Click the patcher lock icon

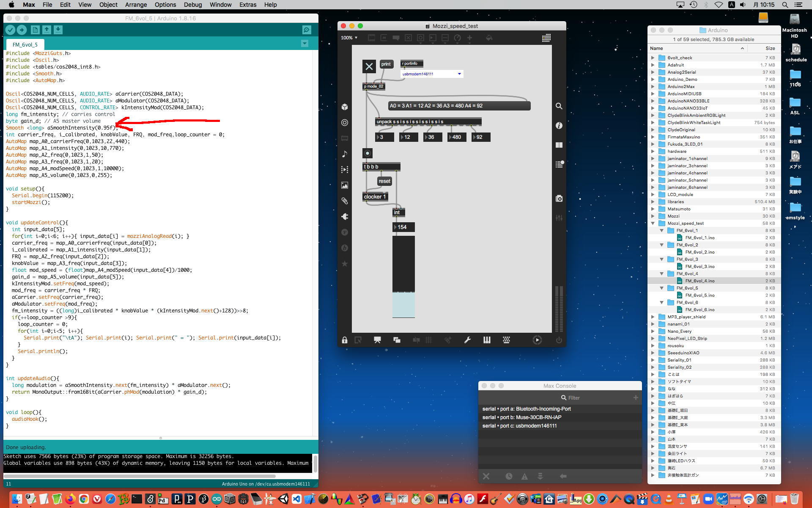[345, 340]
